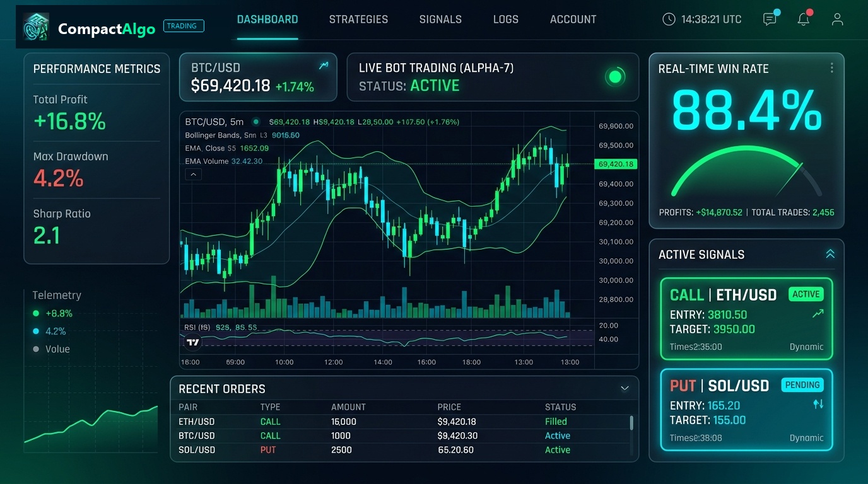Click the green dot beside BTC/USD, 5m
868x484 pixels.
(x=255, y=122)
